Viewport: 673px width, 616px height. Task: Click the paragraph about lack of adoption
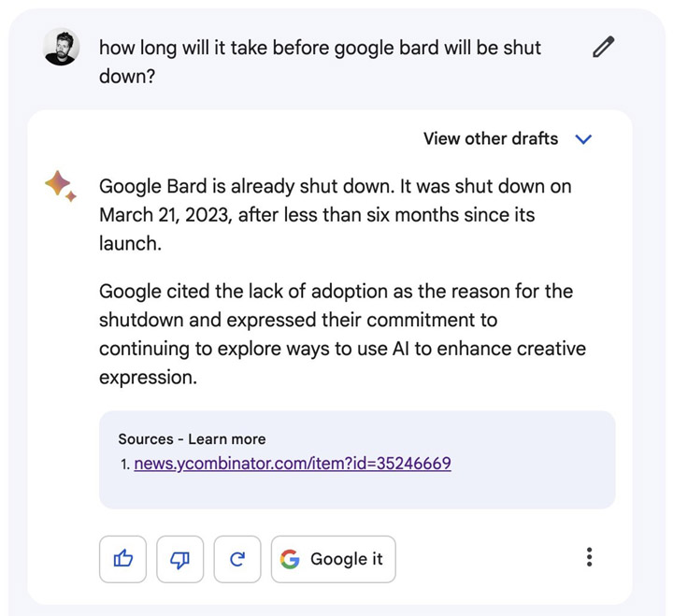tap(342, 334)
